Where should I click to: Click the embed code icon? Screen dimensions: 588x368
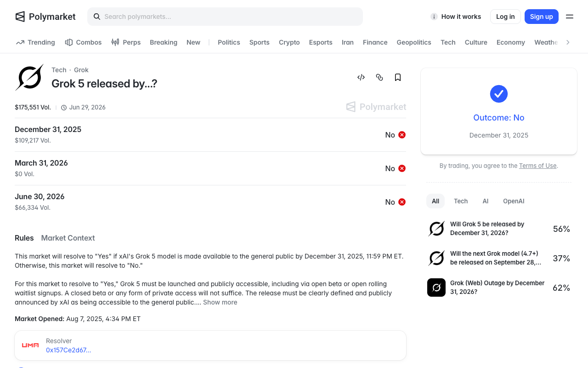coord(361,77)
